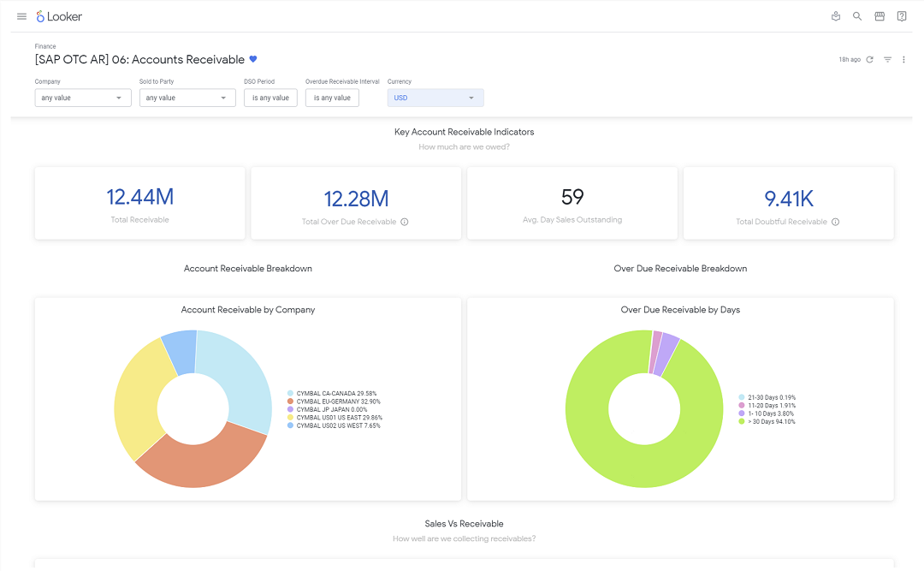Reload dashboard data with refresh icon
Image resolution: width=924 pixels, height=571 pixels.
click(870, 60)
